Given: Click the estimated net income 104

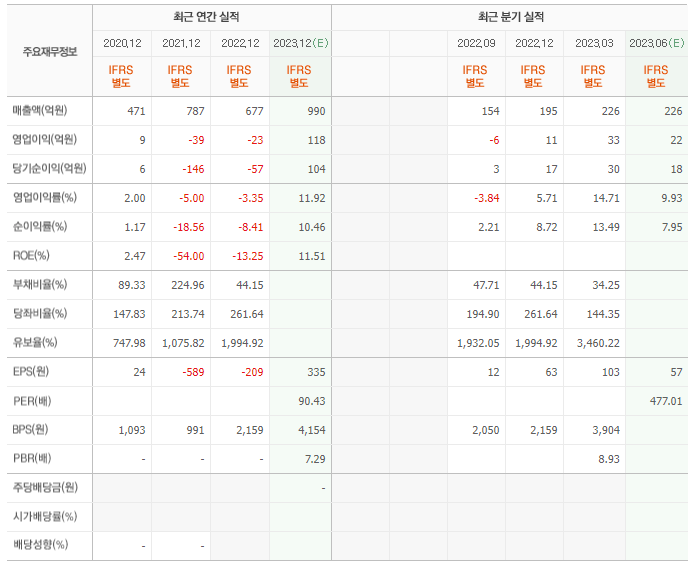Looking at the screenshot, I should [316, 169].
